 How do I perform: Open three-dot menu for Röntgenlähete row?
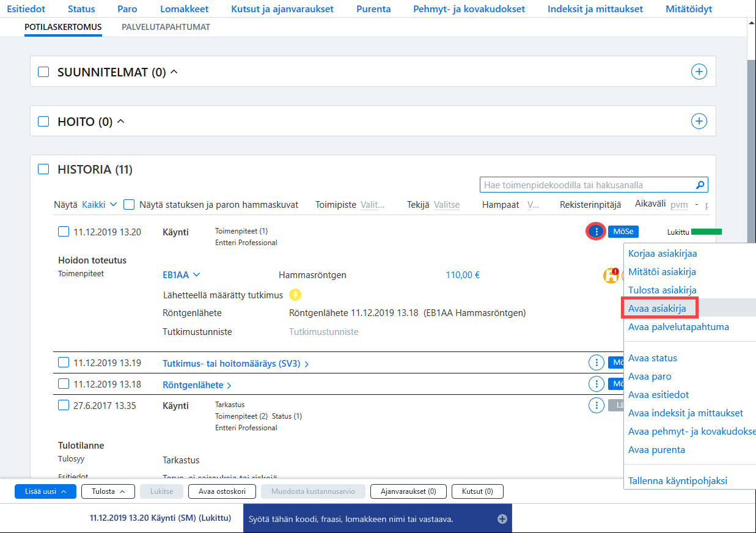coord(596,384)
